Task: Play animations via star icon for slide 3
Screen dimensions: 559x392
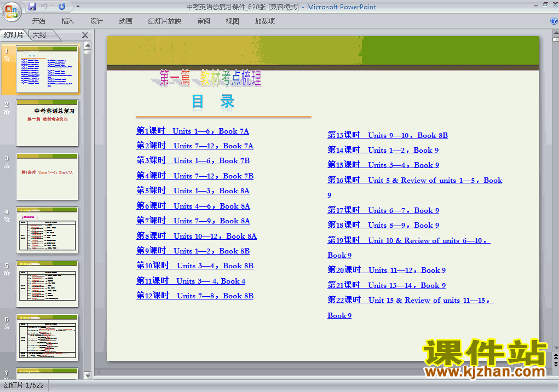Action: [7, 166]
